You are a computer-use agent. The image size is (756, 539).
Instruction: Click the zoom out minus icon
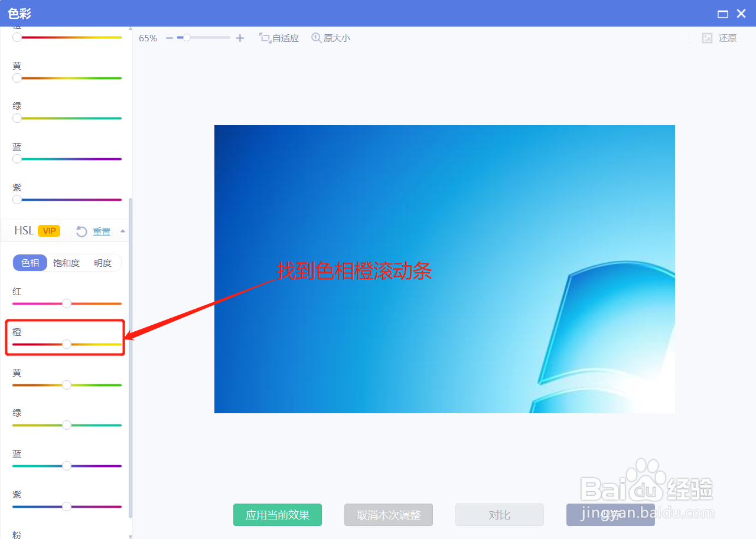pos(170,38)
